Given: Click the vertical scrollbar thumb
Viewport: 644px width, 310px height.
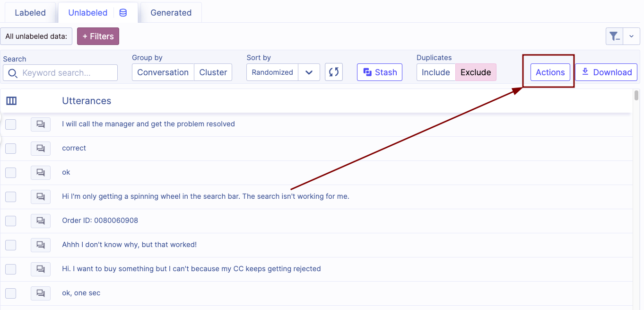Looking at the screenshot, I should click(636, 96).
